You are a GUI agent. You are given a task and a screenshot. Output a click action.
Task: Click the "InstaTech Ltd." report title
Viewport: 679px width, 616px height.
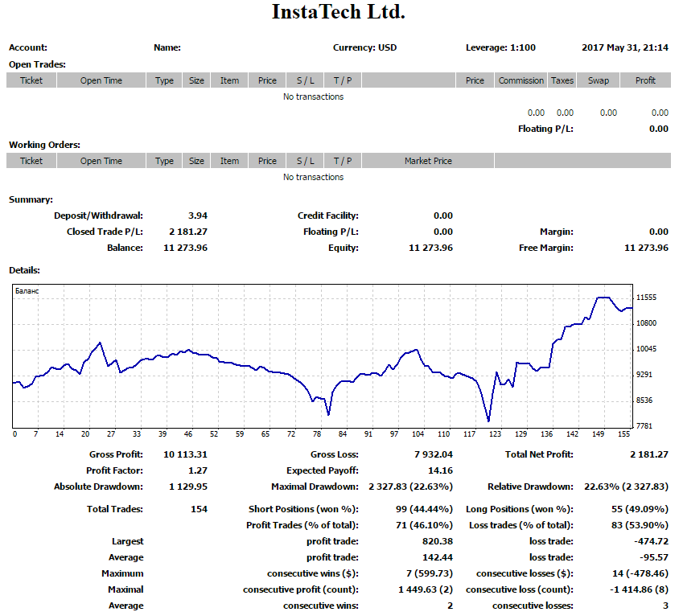338,12
